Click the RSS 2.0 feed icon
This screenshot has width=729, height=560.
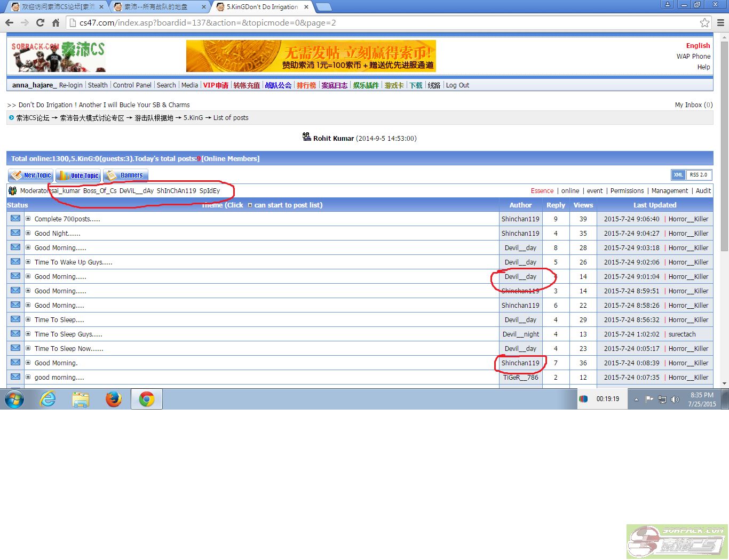click(x=698, y=175)
